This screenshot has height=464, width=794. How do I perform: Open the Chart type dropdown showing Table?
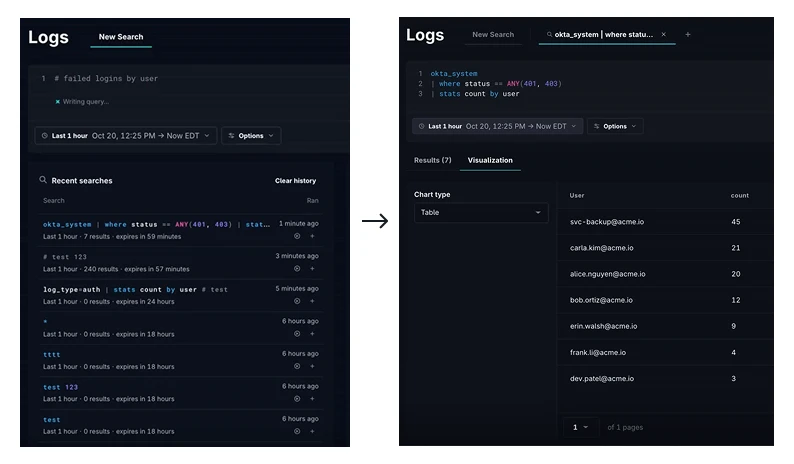click(x=481, y=213)
